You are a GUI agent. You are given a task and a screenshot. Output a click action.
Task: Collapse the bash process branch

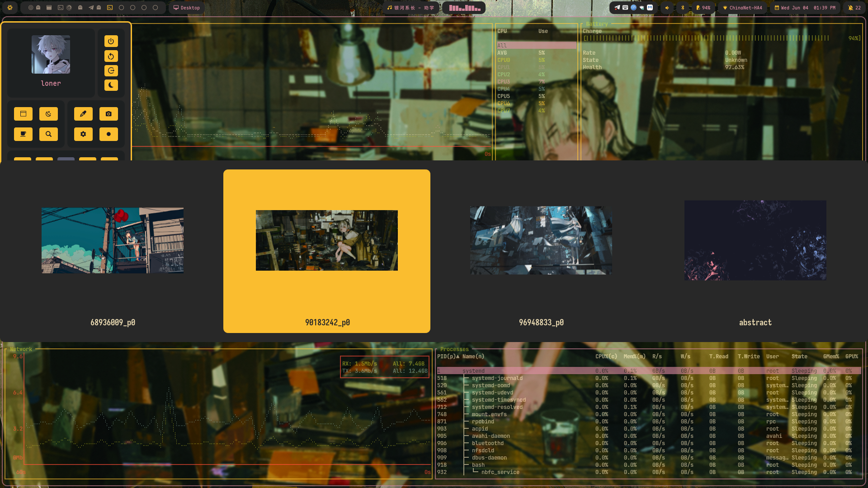(x=478, y=465)
